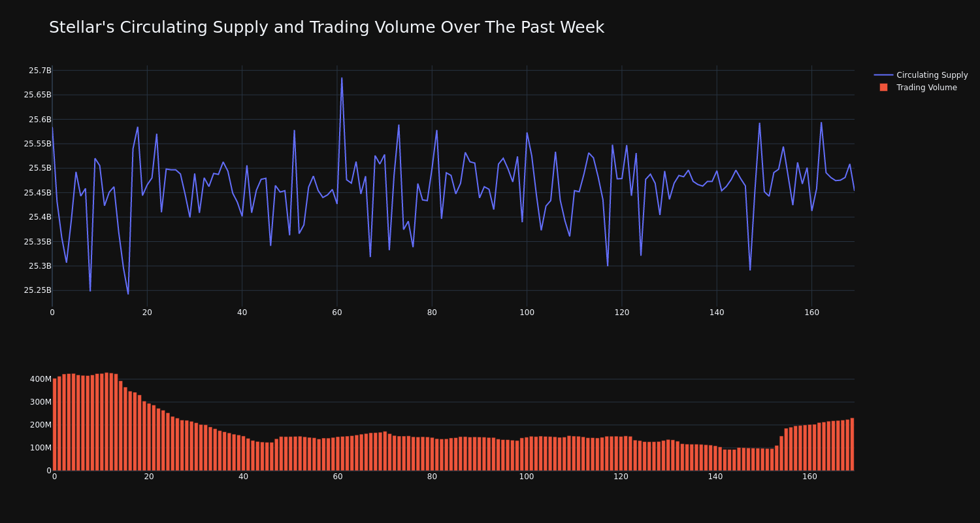Click x-axis label 160 on the volume chart

click(809, 477)
